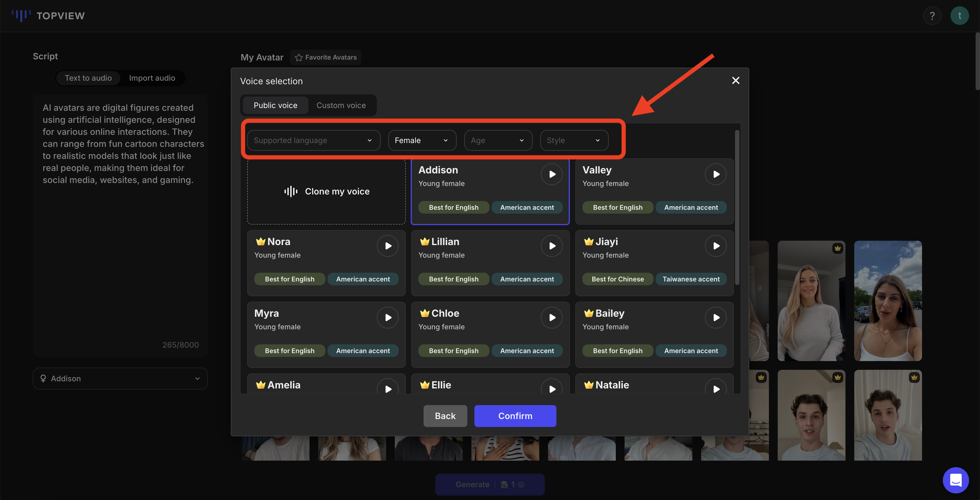
Task: Select the brunette woman outdoors avatar thumbnail
Action: point(888,301)
